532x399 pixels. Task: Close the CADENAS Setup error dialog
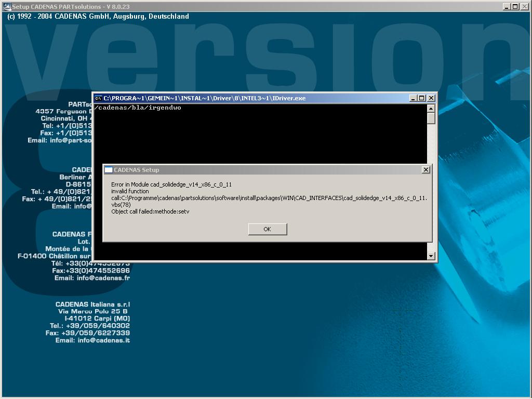point(426,170)
